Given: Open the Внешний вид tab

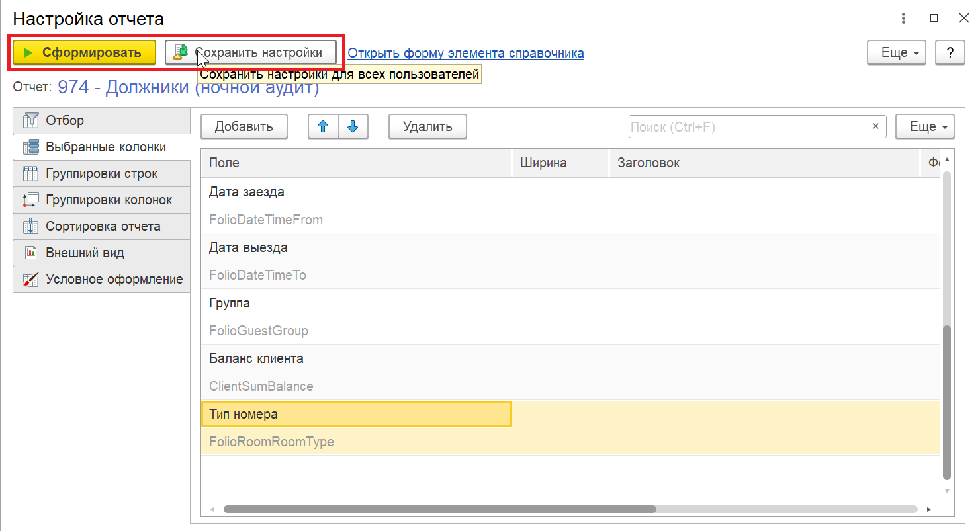Looking at the screenshot, I should click(x=101, y=253).
